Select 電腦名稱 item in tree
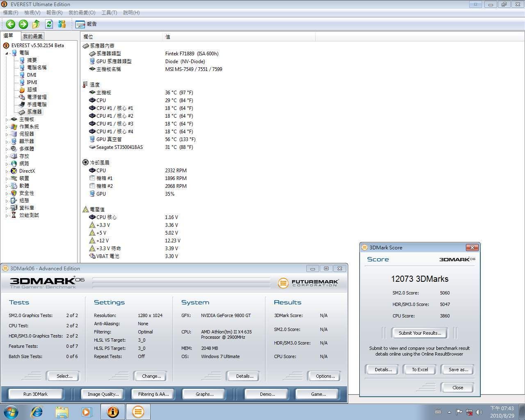The height and width of the screenshot is (420, 525). click(37, 68)
